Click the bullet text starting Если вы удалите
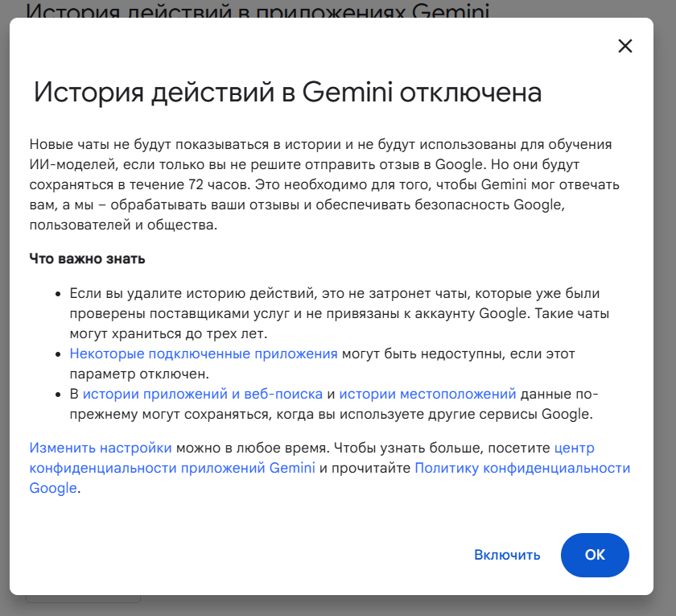Image resolution: width=676 pixels, height=616 pixels. pos(340,313)
